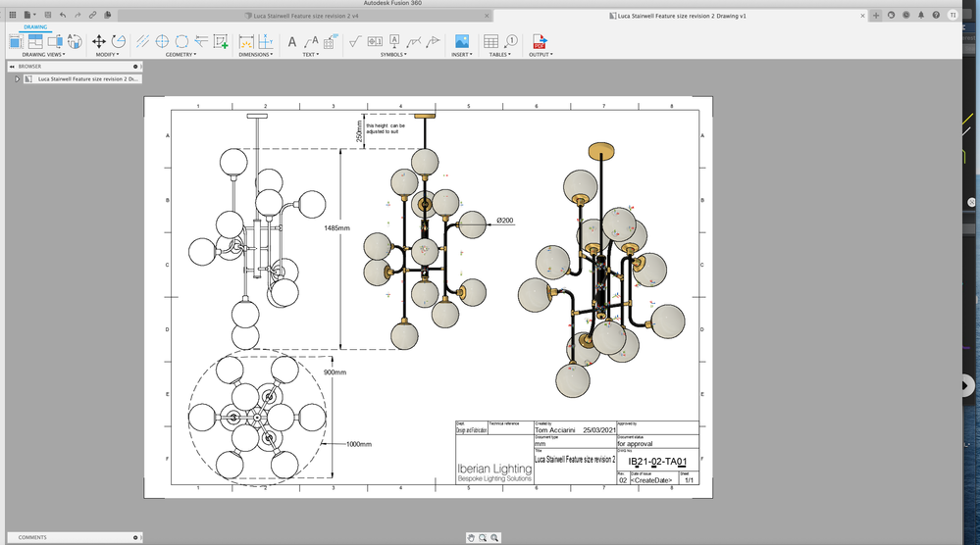Select the Welding symbol tool
The image size is (980, 545).
(413, 42)
